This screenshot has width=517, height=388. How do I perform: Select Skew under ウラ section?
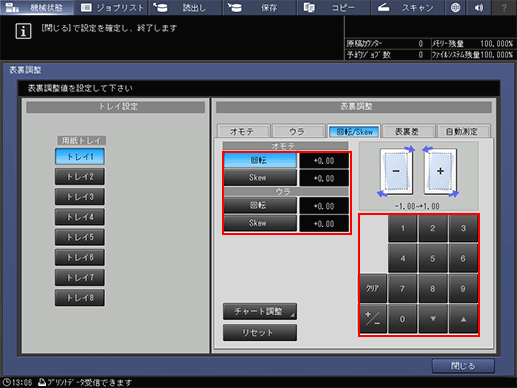[260, 223]
